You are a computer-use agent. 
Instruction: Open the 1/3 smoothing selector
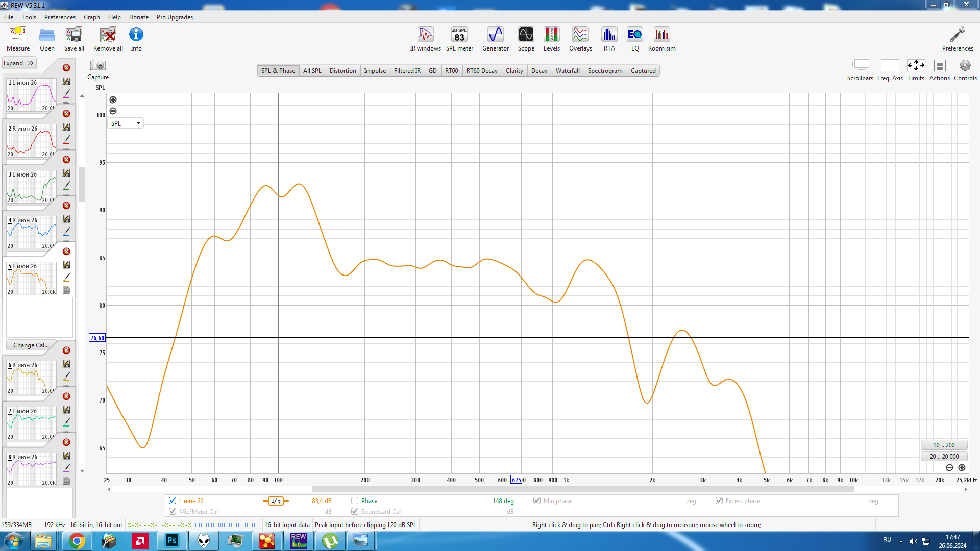(x=276, y=501)
